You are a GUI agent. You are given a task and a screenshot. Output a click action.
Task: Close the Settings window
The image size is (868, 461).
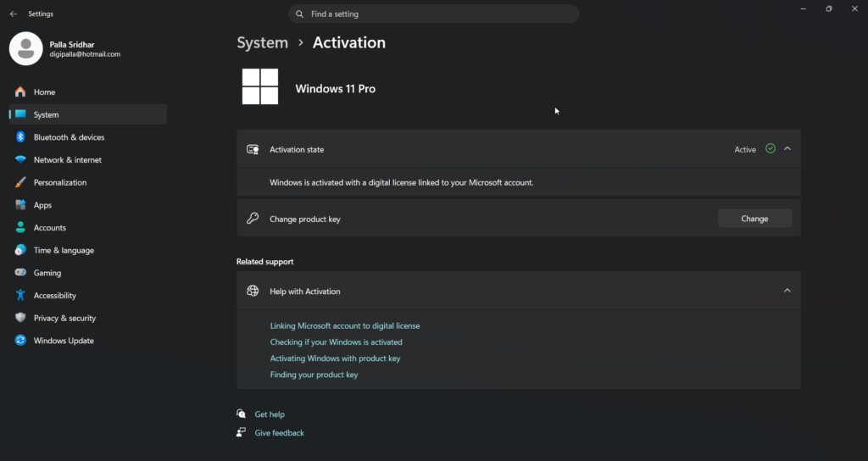pos(854,8)
